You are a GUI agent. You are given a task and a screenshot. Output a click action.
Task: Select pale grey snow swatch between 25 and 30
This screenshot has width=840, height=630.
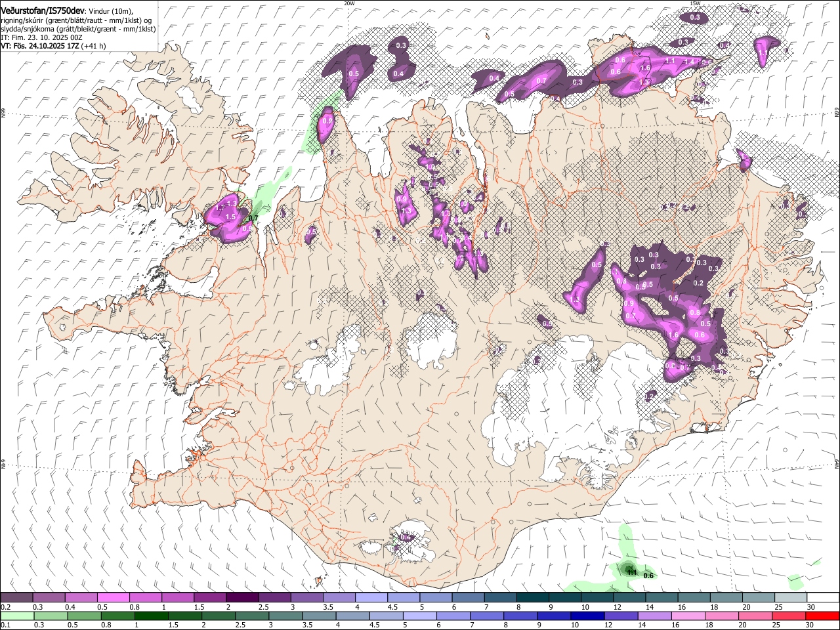coord(791,597)
